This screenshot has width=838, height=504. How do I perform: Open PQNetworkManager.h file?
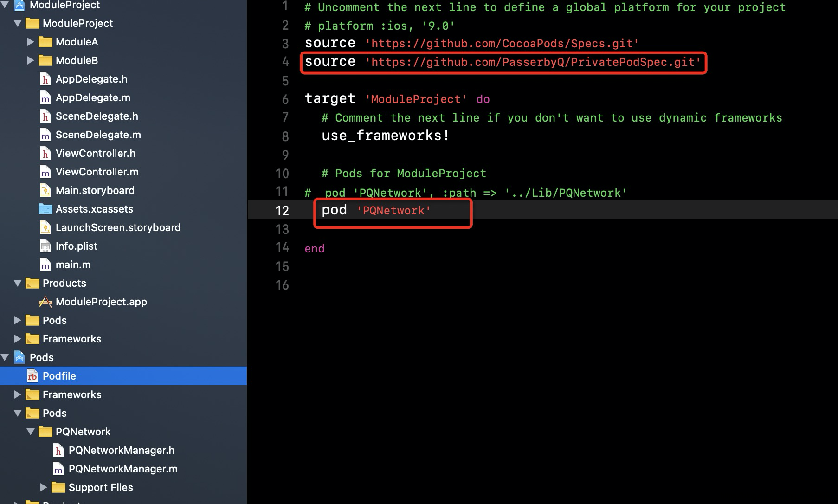pyautogui.click(x=122, y=450)
